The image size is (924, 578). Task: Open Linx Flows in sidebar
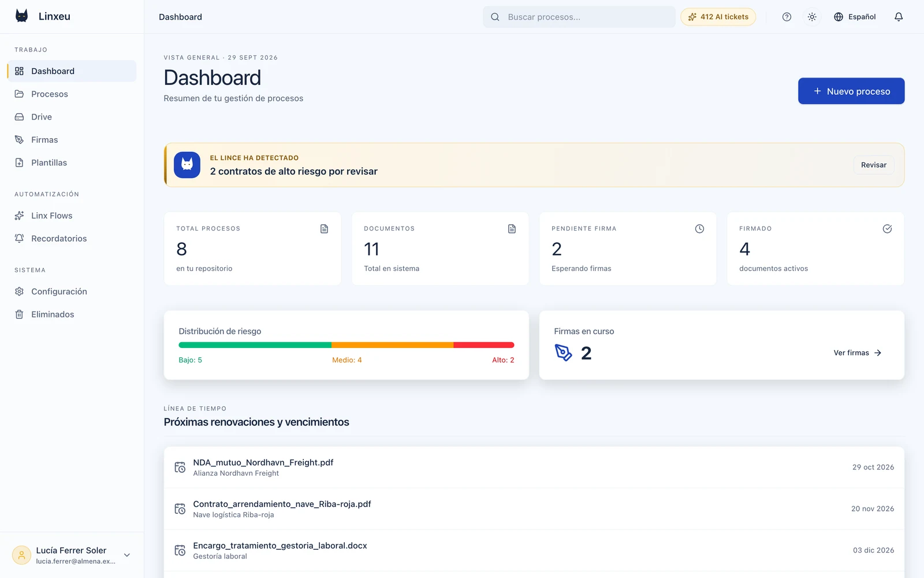72,216
